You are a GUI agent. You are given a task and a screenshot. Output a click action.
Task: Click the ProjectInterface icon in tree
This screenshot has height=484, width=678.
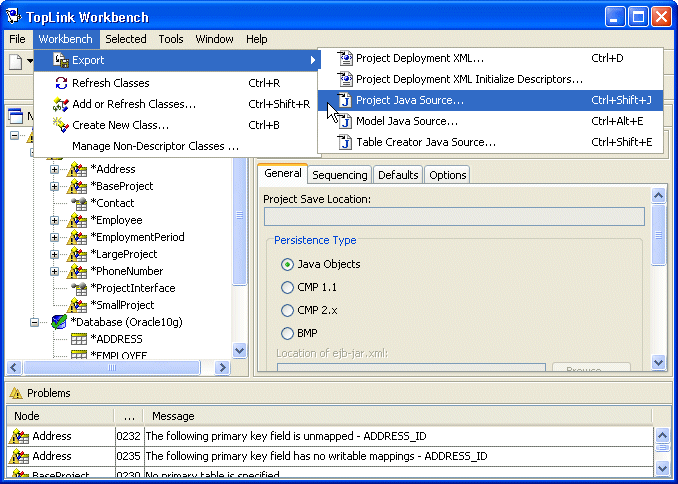click(79, 288)
